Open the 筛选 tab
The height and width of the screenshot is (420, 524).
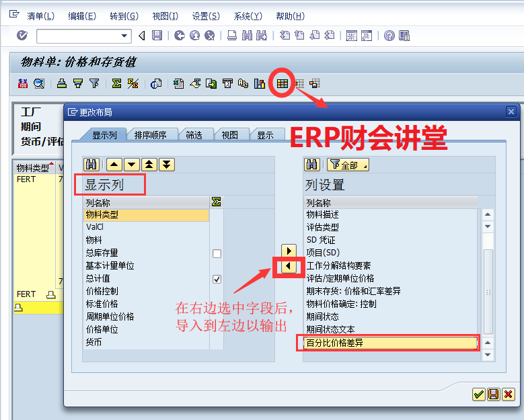(x=194, y=135)
